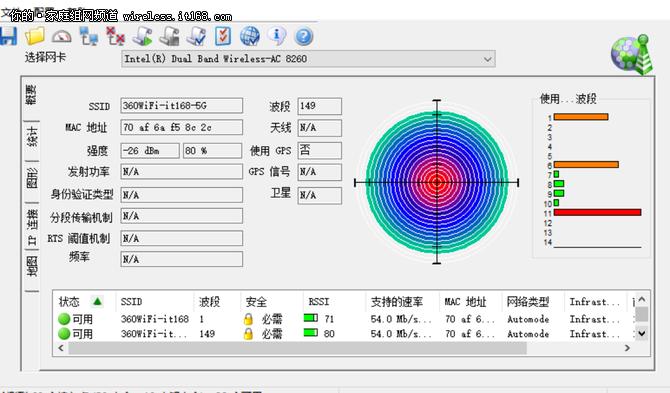This screenshot has width=670, height=393.
Task: Click the strength field showing 80 %
Action: (x=212, y=150)
